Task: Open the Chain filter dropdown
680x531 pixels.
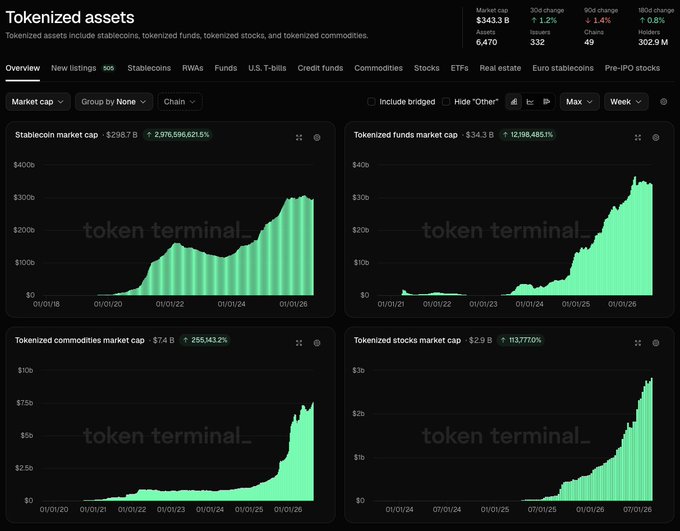Action: 180,102
